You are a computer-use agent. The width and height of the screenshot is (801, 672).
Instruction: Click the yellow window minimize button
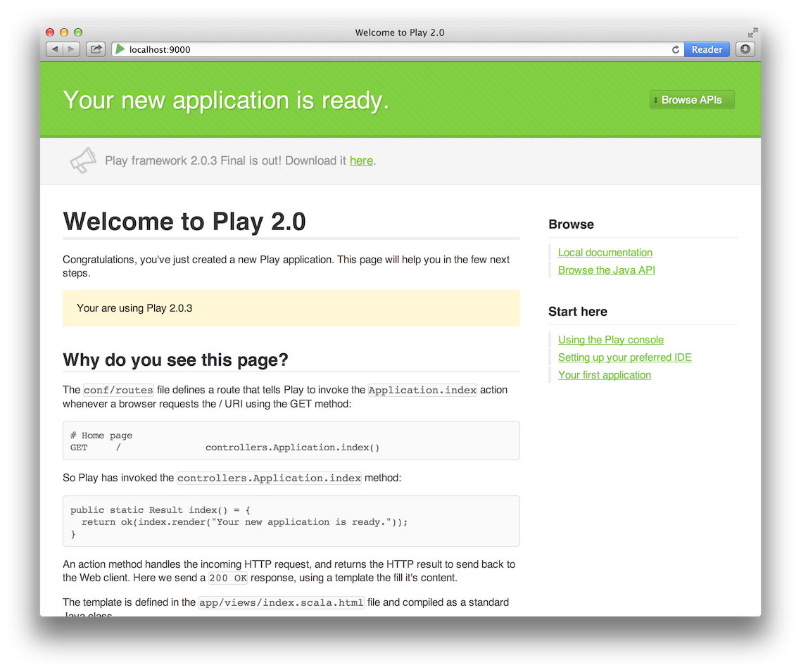coord(64,32)
